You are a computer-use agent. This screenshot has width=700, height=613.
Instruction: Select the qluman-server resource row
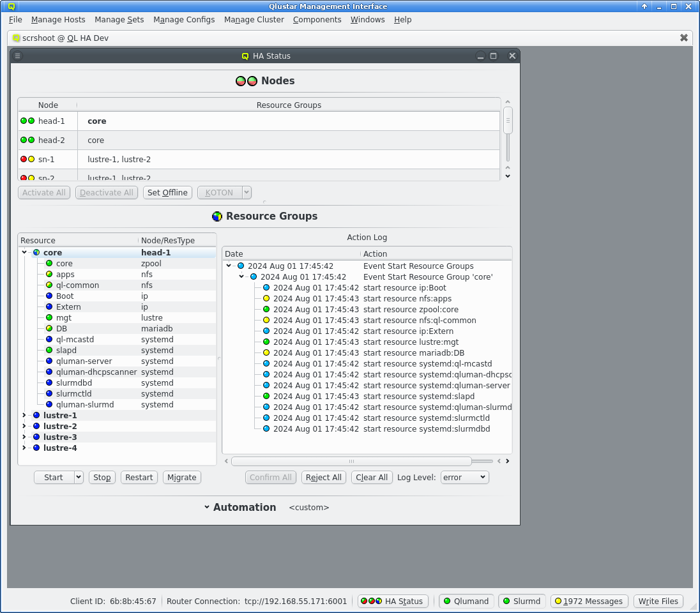tap(118, 361)
